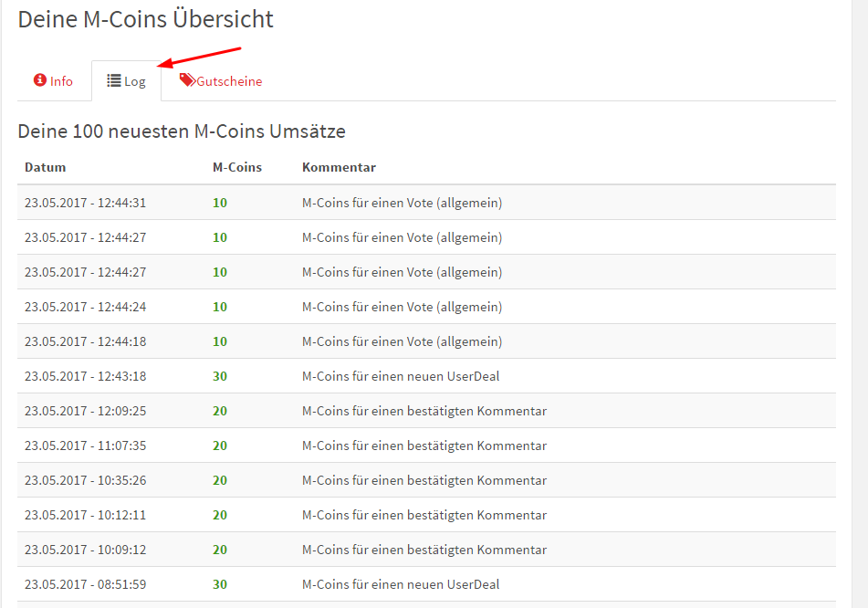868x608 pixels.
Task: Click the info circle icon on Info tab
Action: pyautogui.click(x=40, y=80)
